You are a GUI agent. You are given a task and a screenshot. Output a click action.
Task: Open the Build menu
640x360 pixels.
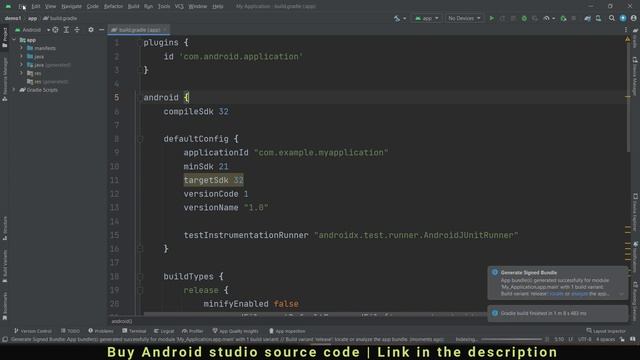pyautogui.click(x=133, y=7)
